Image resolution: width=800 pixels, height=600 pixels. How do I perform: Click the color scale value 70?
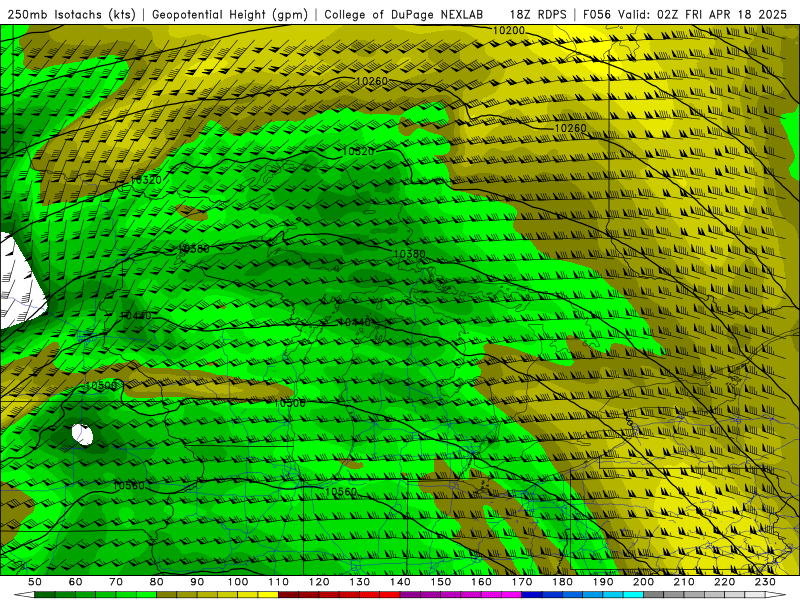coord(116,582)
